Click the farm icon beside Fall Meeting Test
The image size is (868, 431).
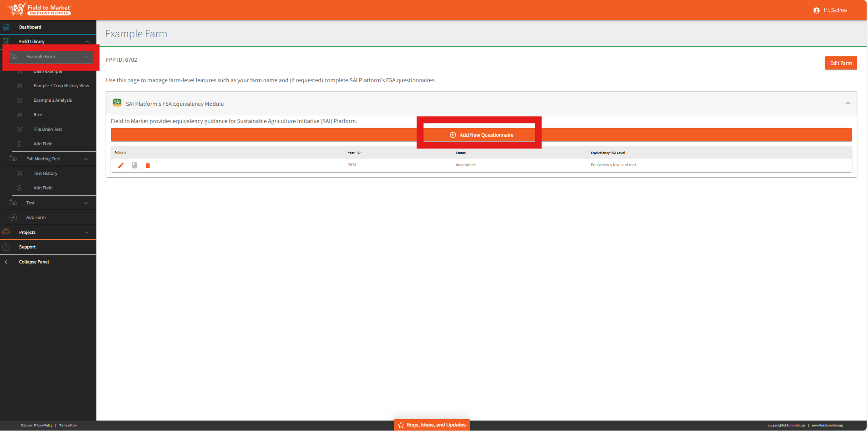click(x=13, y=159)
